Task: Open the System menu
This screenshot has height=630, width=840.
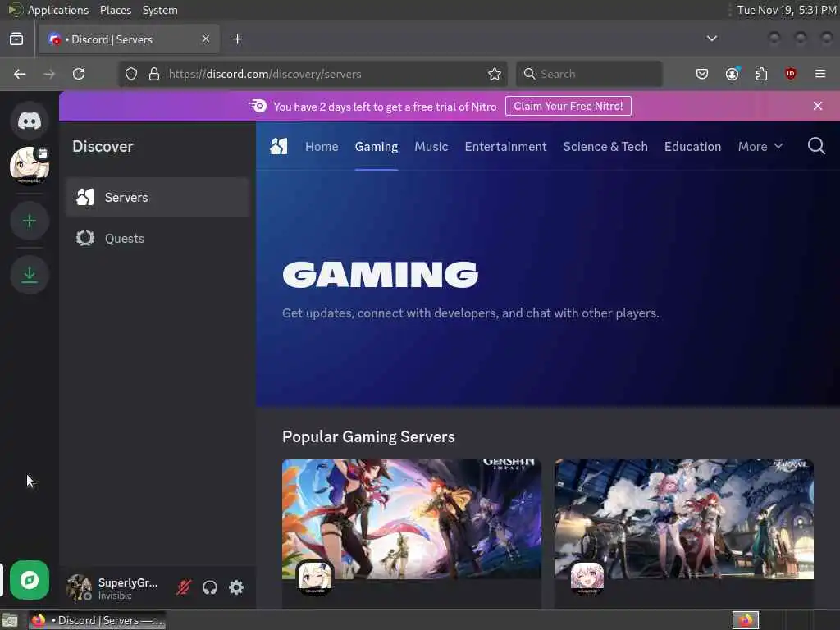Action: (x=160, y=10)
